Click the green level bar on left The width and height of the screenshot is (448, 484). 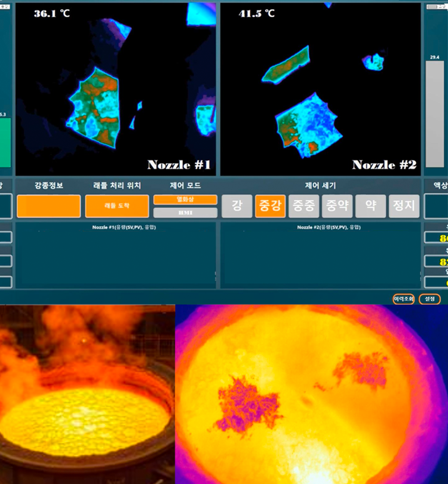pyautogui.click(x=5, y=142)
